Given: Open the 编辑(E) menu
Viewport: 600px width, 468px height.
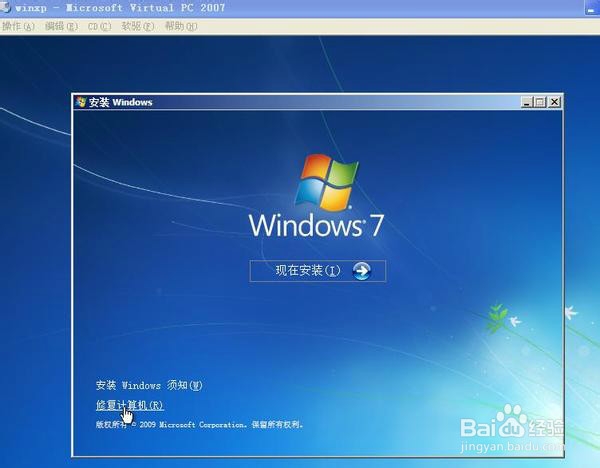Looking at the screenshot, I should [61, 26].
